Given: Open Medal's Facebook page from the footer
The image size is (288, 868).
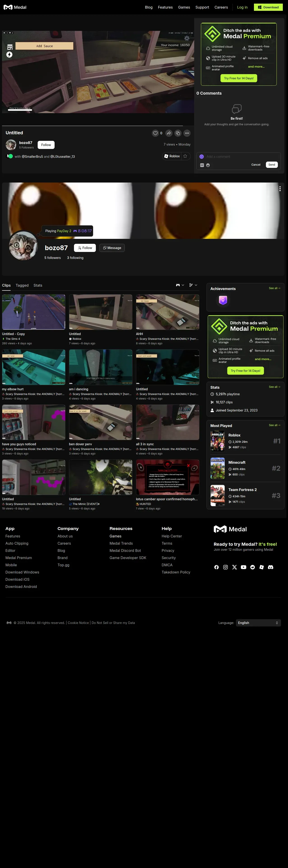Looking at the screenshot, I should 217,567.
